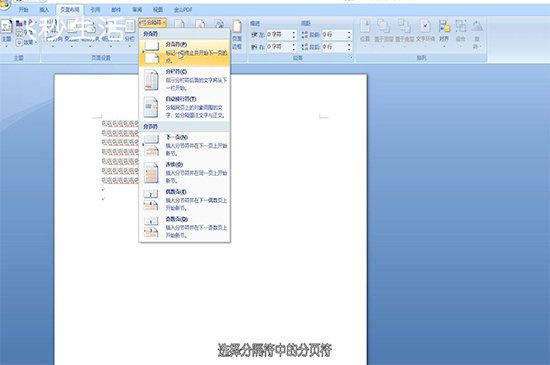
Task: Switch to the 插入 tab
Action: [44, 10]
